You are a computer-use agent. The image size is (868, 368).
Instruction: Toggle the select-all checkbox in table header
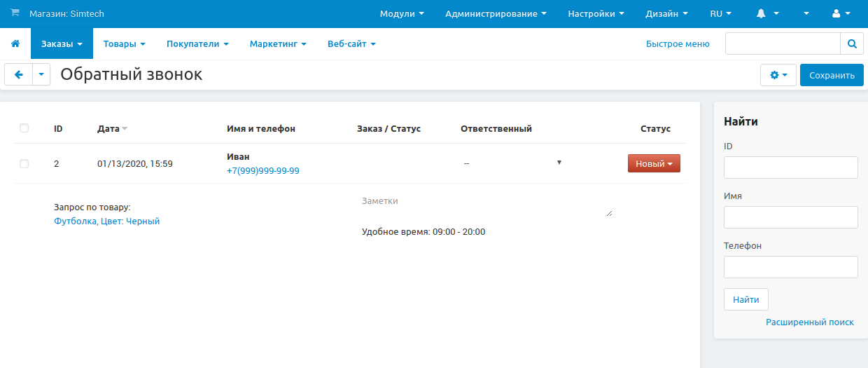point(24,128)
